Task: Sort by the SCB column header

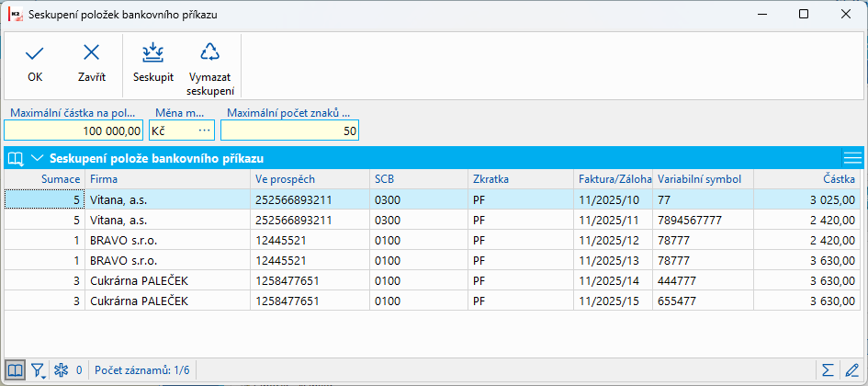Action: pos(419,179)
